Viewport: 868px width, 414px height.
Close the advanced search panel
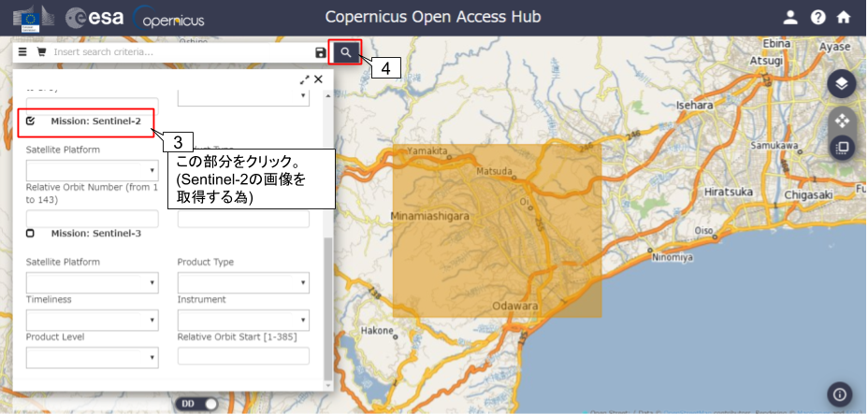pos(318,79)
